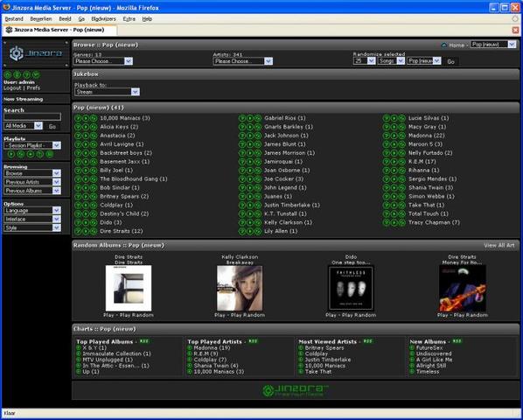This screenshot has height=420, width=523.
Task: Click the Home link in Browse header
Action: coord(457,45)
